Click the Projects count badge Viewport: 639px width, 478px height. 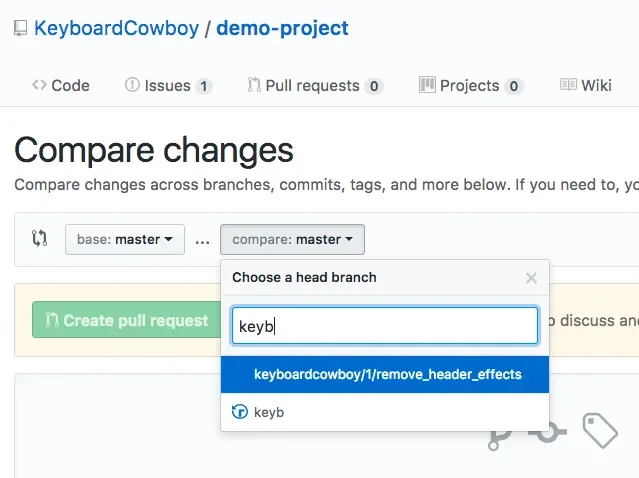click(514, 86)
